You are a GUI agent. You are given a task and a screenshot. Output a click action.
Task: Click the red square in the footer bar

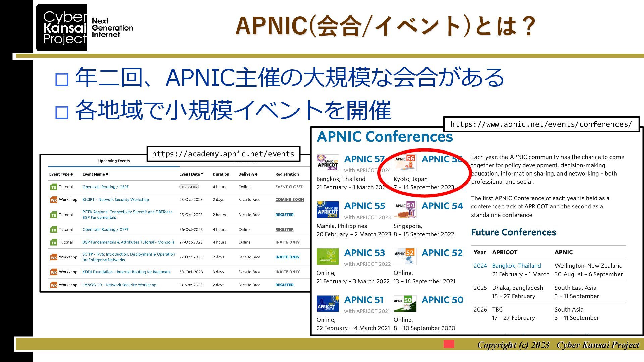[x=449, y=344]
